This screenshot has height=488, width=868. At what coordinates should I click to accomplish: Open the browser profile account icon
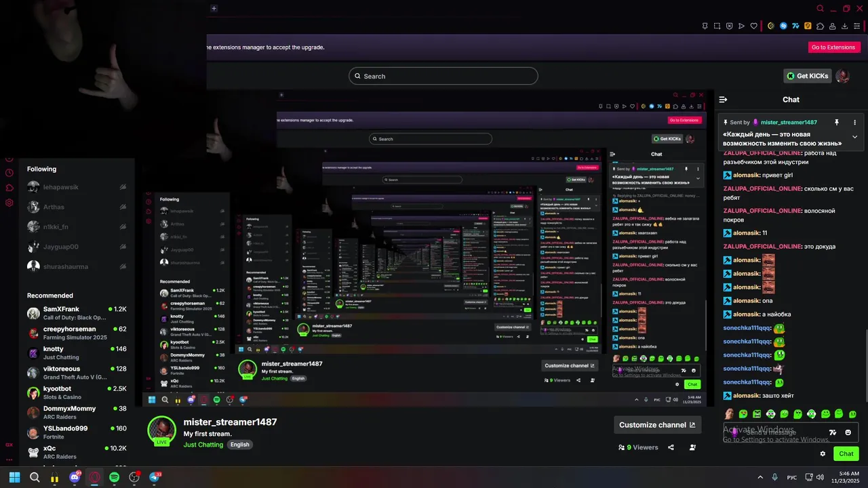(x=833, y=26)
